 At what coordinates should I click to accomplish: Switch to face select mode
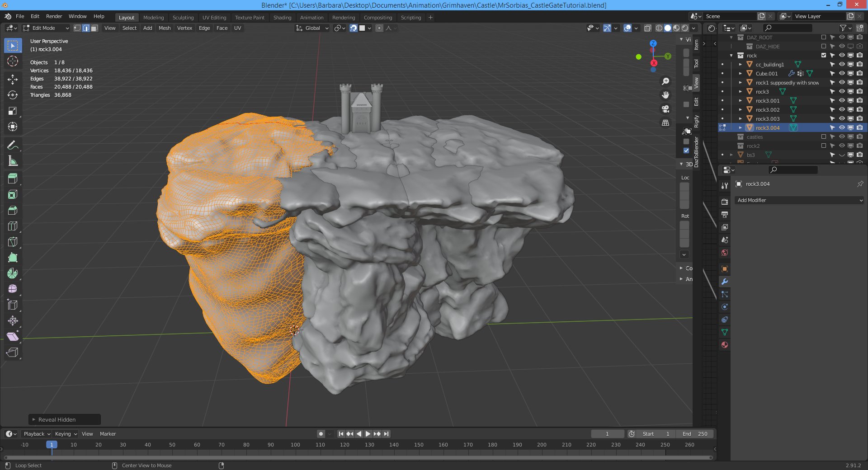(94, 28)
